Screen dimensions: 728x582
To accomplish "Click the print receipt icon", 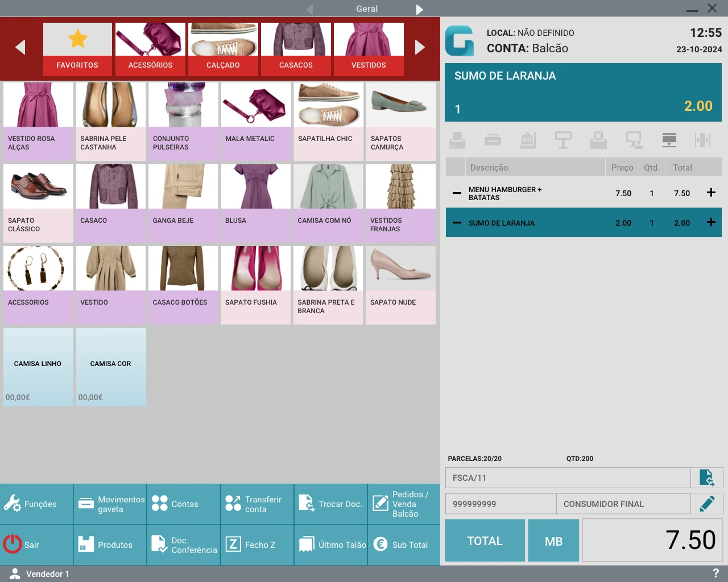I will click(x=457, y=140).
